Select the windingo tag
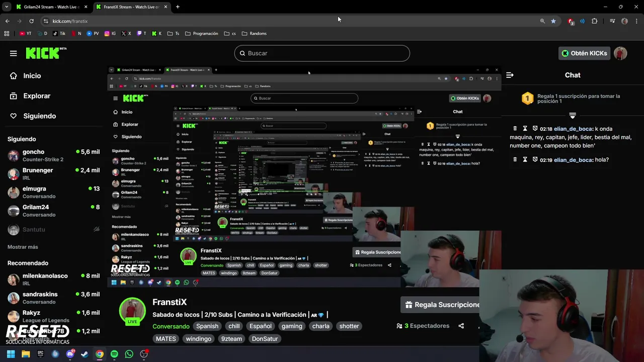644x362 pixels. pos(199,339)
